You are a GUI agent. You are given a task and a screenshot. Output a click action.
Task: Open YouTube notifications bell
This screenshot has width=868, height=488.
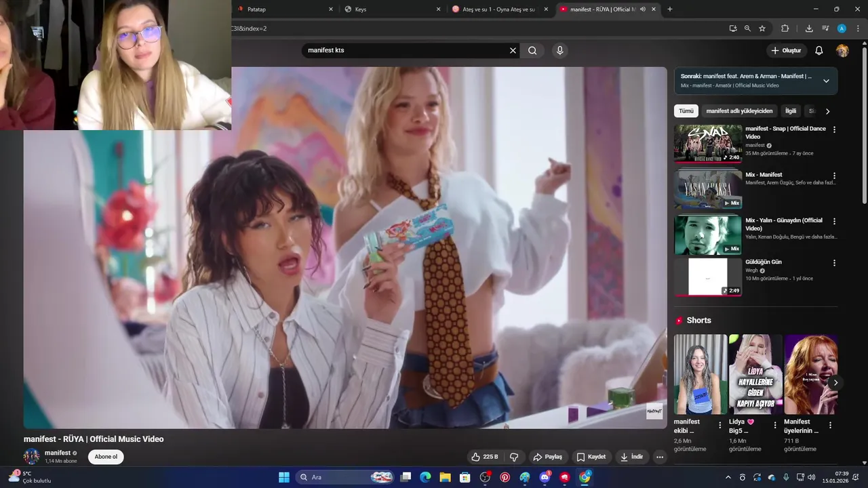click(x=819, y=50)
